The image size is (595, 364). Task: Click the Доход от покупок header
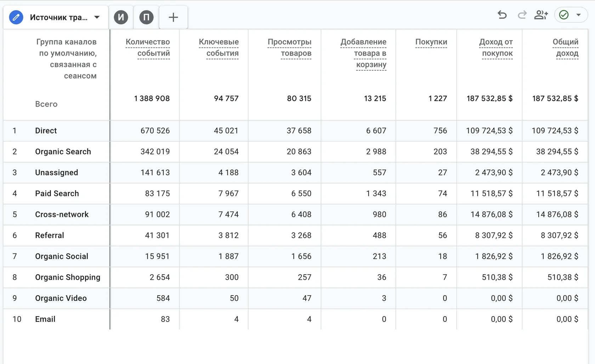coord(496,47)
